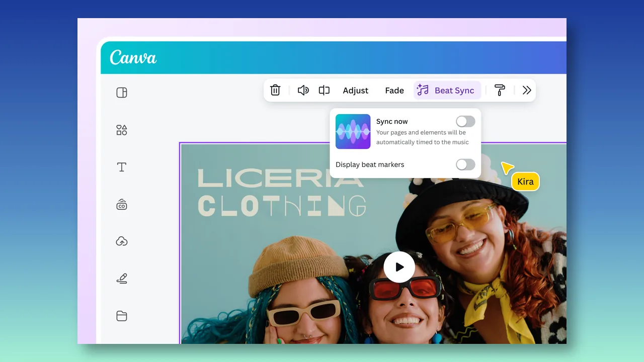Viewport: 644px width, 362px height.
Task: Open the Design templates sidebar icon
Action: [x=122, y=93]
